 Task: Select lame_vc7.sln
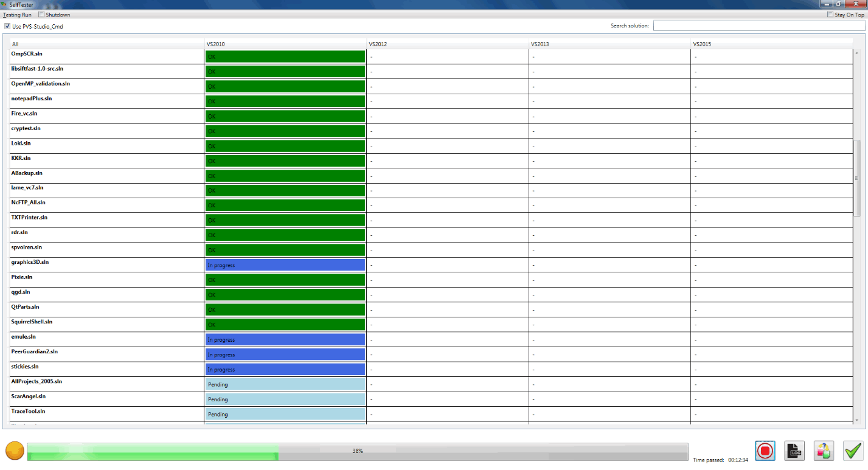(x=431, y=191)
